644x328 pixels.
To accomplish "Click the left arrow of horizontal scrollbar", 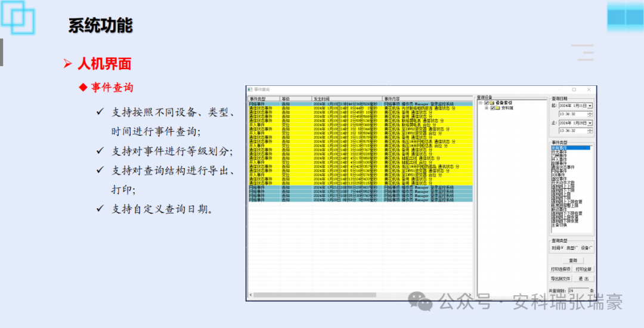I will coord(250,295).
